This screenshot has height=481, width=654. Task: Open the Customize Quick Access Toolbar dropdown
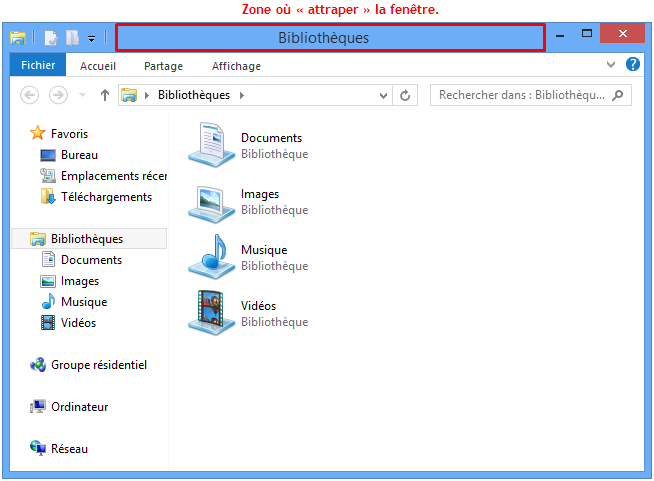[91, 39]
